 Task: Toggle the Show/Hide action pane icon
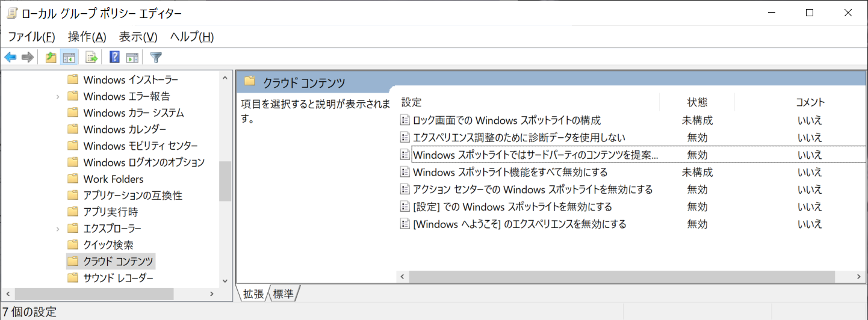[132, 58]
